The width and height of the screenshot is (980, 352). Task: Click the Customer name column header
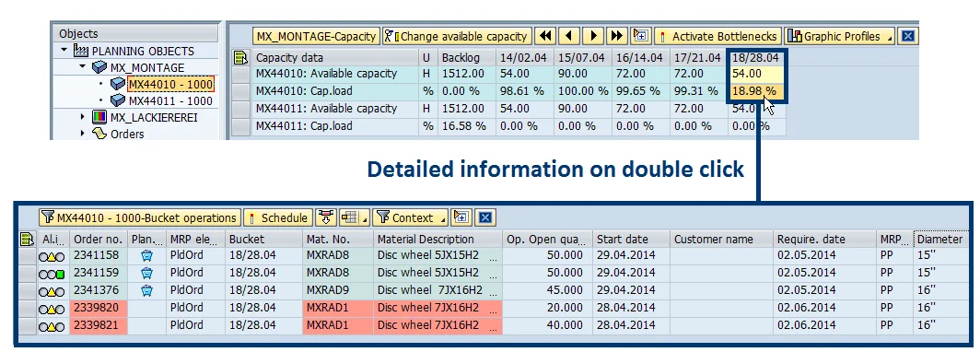pos(721,239)
